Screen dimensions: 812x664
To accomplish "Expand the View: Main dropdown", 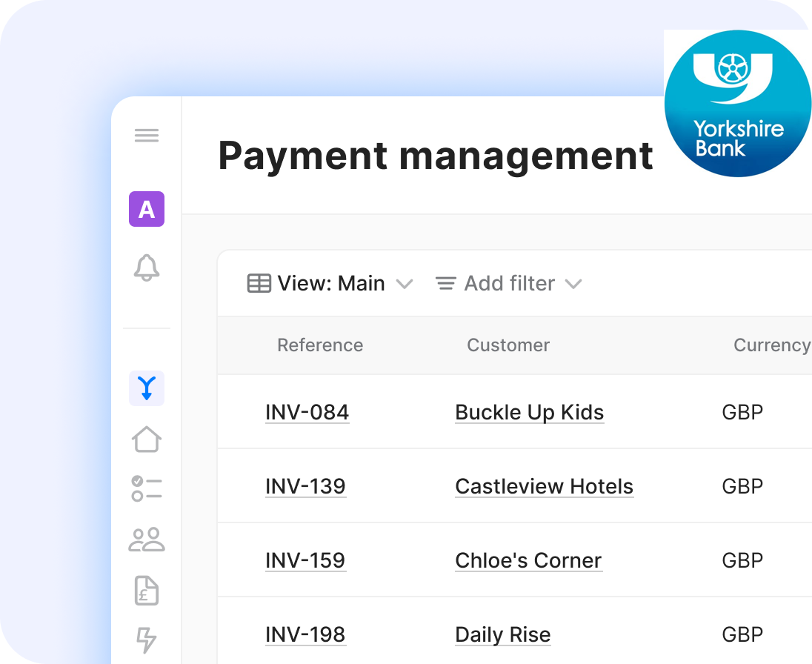I will pos(330,284).
